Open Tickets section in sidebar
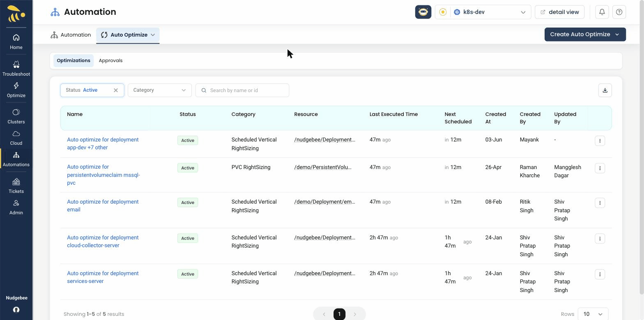The height and width of the screenshot is (320, 644). pyautogui.click(x=16, y=186)
